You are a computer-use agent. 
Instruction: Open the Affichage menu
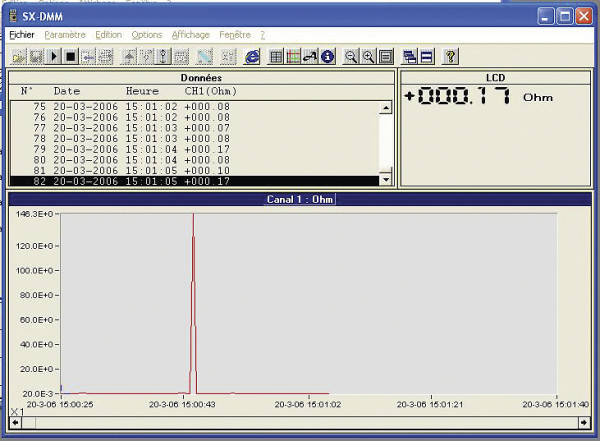(x=191, y=35)
